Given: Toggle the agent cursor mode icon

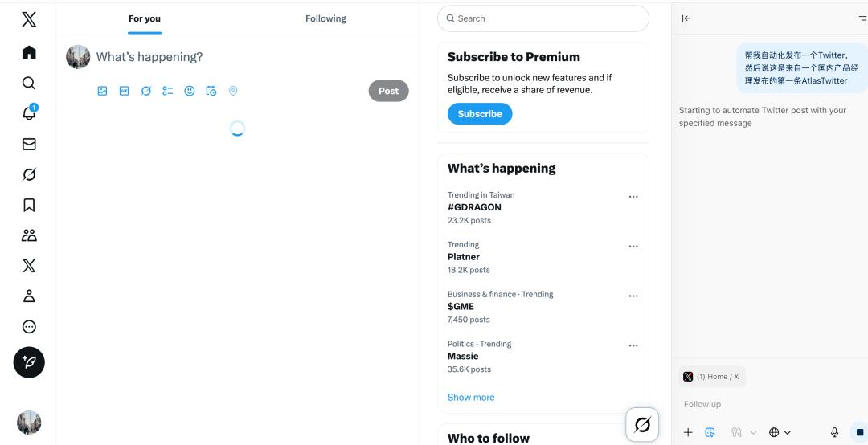Looking at the screenshot, I should coord(710,432).
